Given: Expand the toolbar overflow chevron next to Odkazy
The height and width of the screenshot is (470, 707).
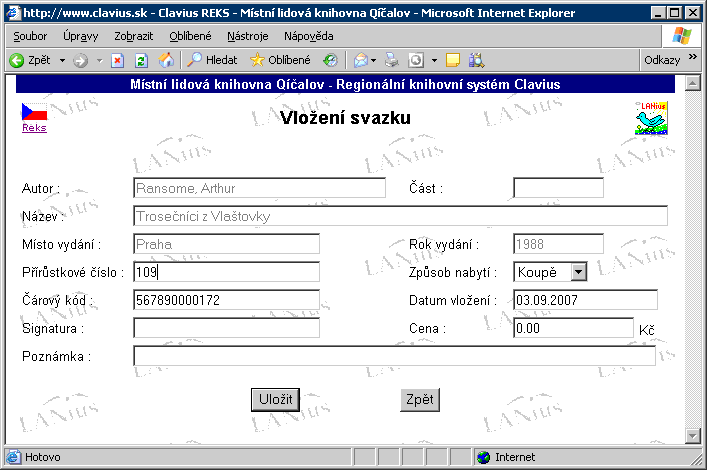Looking at the screenshot, I should 693,56.
